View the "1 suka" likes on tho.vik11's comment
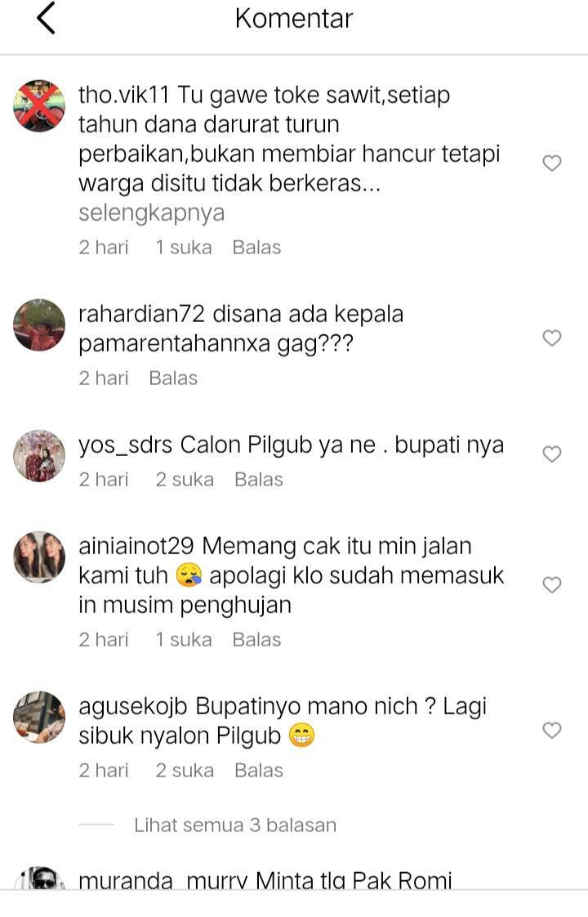 [x=183, y=248]
